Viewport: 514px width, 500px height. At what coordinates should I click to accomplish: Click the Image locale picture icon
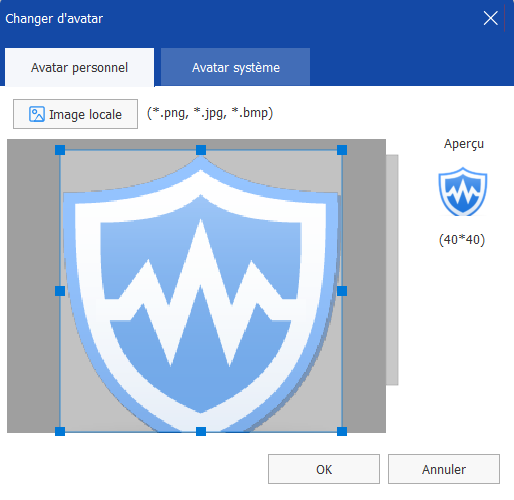[x=37, y=114]
